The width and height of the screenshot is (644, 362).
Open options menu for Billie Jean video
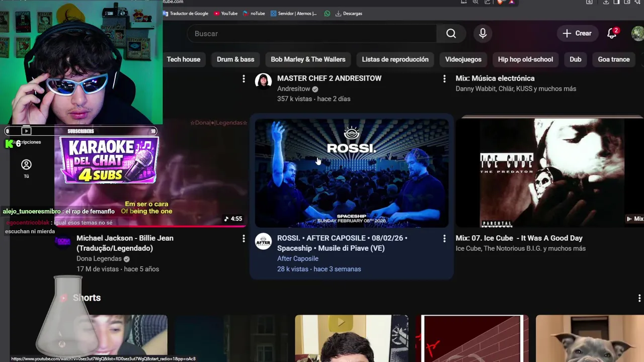click(x=244, y=238)
